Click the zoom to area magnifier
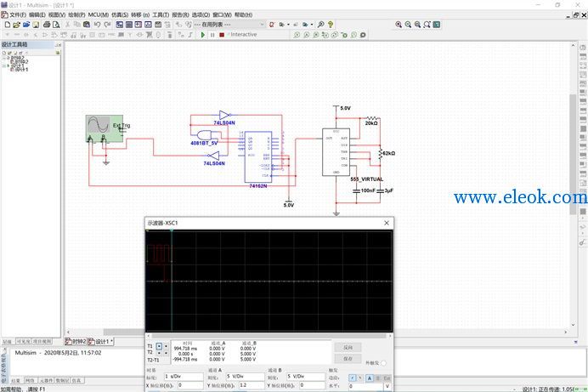Image resolution: width=588 pixels, height=392 pixels. coord(417,25)
